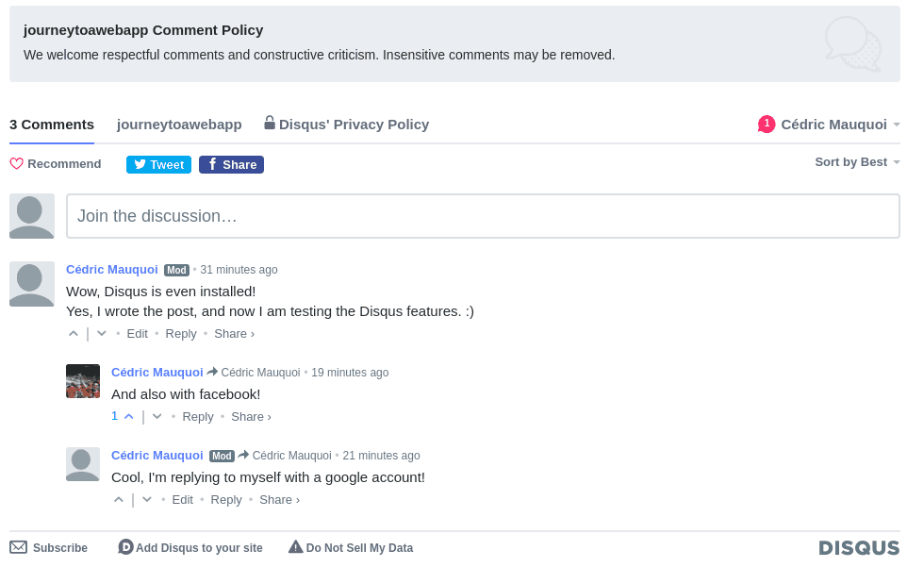Click the lock icon beside Privacy Policy
The width and height of the screenshot is (924, 567).
270,123
